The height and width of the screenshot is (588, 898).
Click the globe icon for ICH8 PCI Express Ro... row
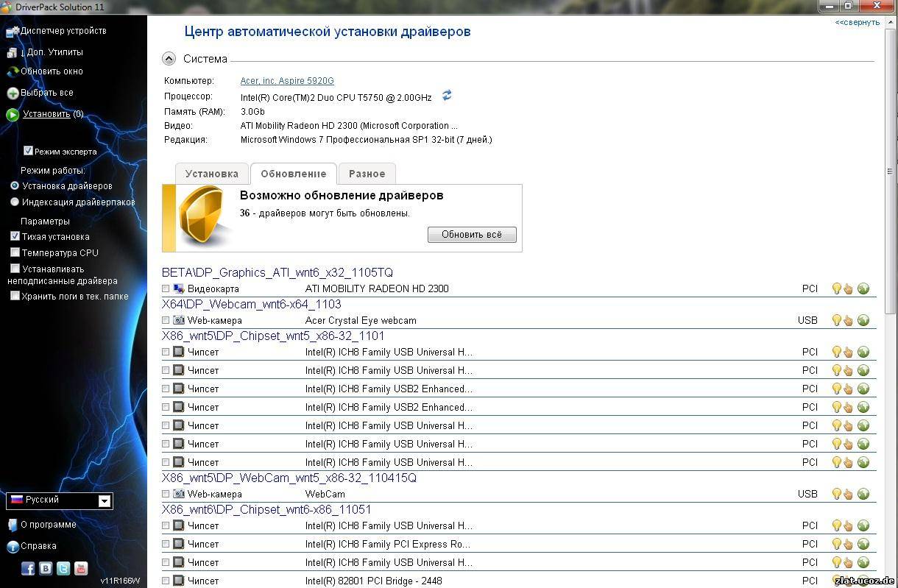pos(863,544)
